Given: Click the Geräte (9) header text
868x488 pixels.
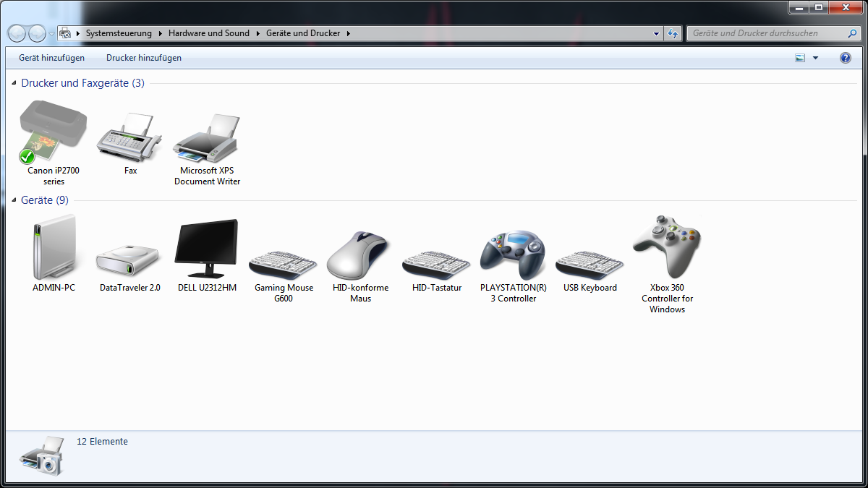Looking at the screenshot, I should pos(45,200).
